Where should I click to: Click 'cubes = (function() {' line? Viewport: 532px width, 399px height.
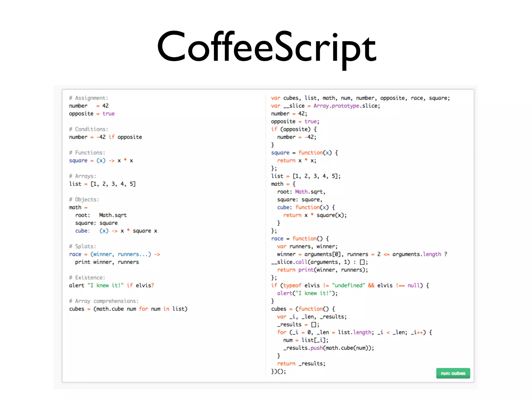tap(303, 309)
